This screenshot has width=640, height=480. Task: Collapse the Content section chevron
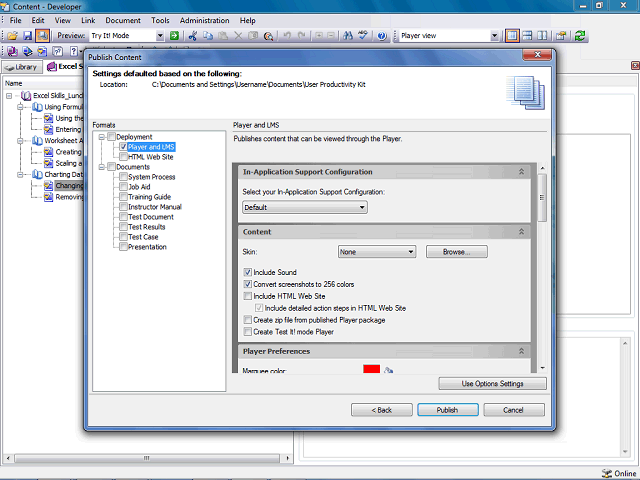[521, 232]
